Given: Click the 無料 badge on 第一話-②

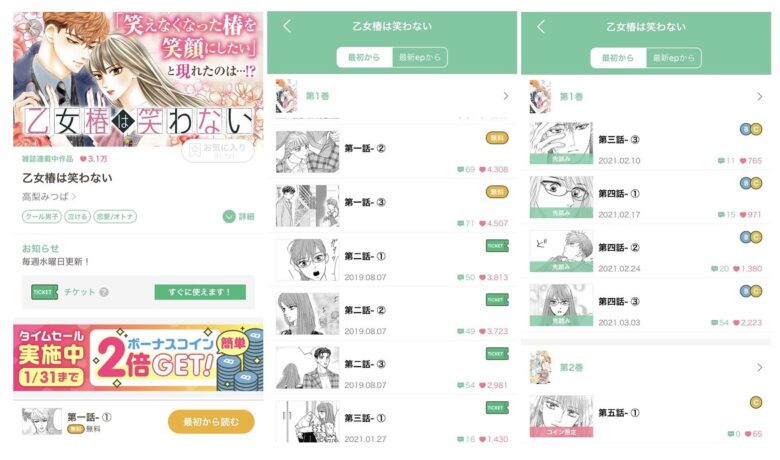Looking at the screenshot, I should tap(497, 138).
